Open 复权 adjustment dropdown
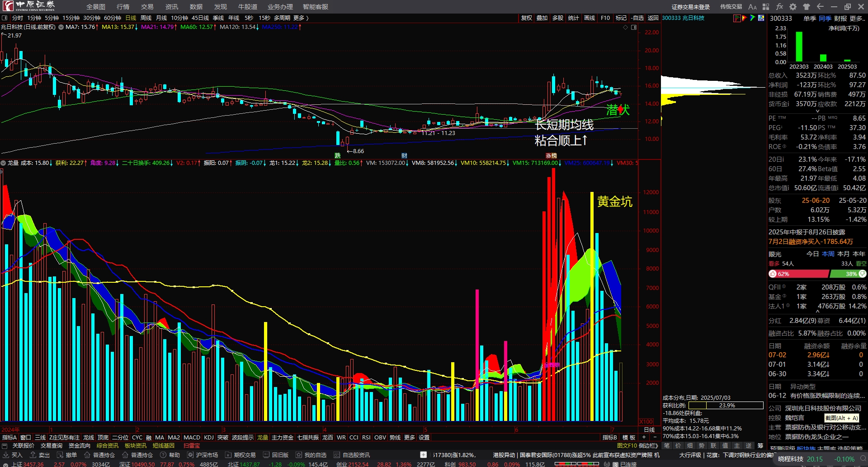 [527, 18]
